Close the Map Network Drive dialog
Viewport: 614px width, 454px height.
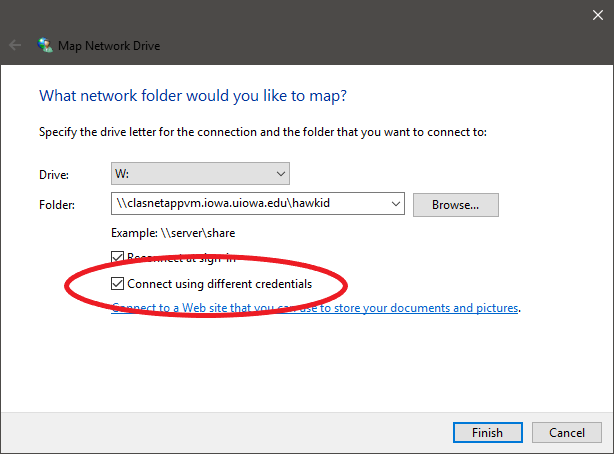[x=594, y=14]
